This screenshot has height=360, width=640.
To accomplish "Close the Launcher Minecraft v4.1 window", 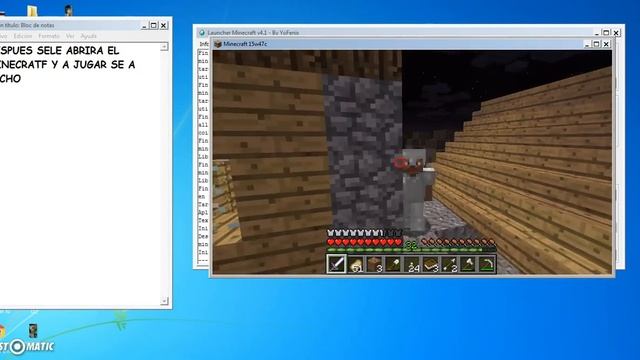I will coord(616,33).
